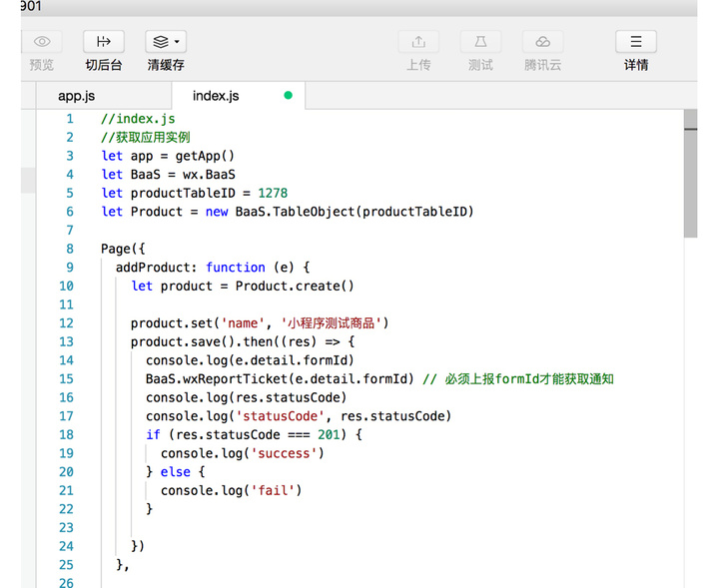This screenshot has width=719, height=588.
Task: Click the 'new' keyword on line 6
Action: coord(217,212)
